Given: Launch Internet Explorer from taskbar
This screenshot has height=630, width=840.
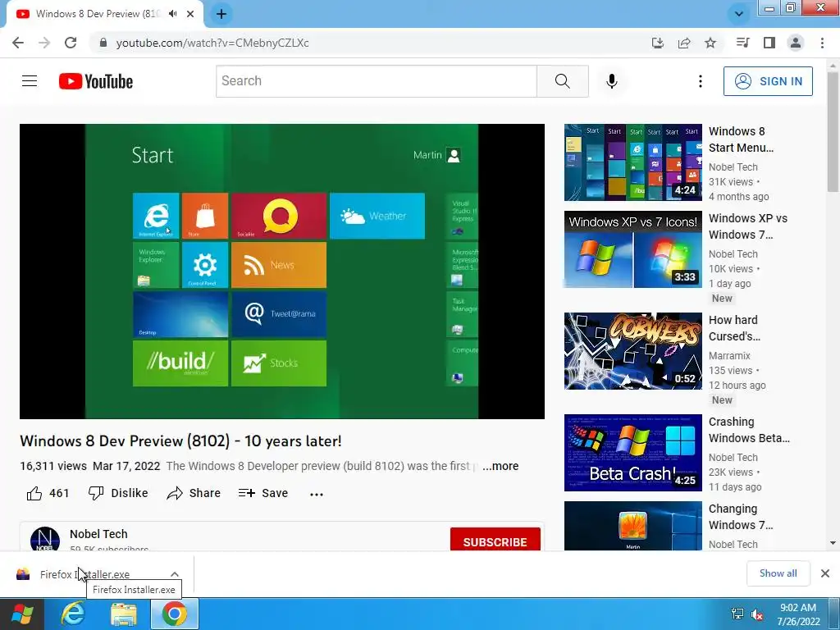Looking at the screenshot, I should pos(73,614).
